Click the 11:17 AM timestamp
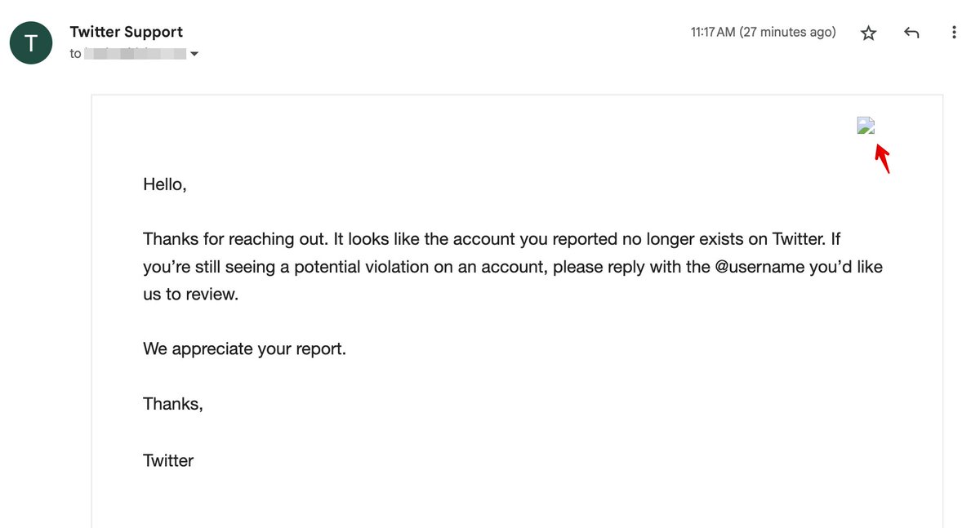The image size is (980, 528). coord(712,33)
